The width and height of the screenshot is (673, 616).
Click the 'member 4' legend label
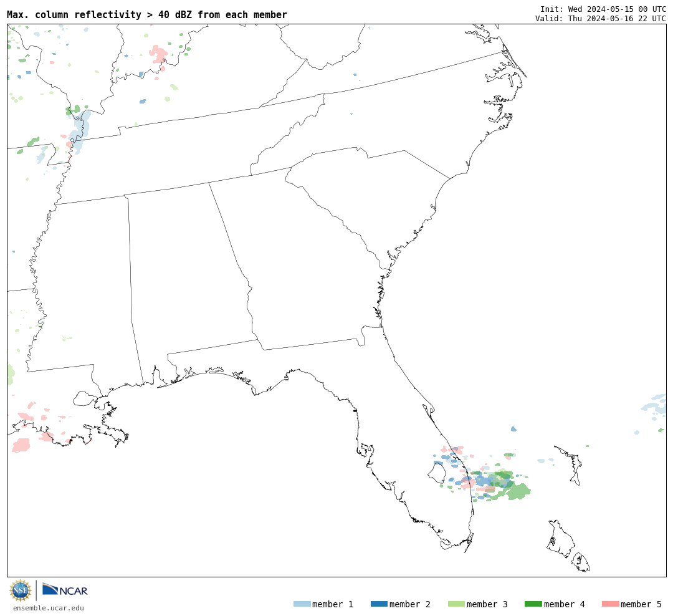point(564,604)
